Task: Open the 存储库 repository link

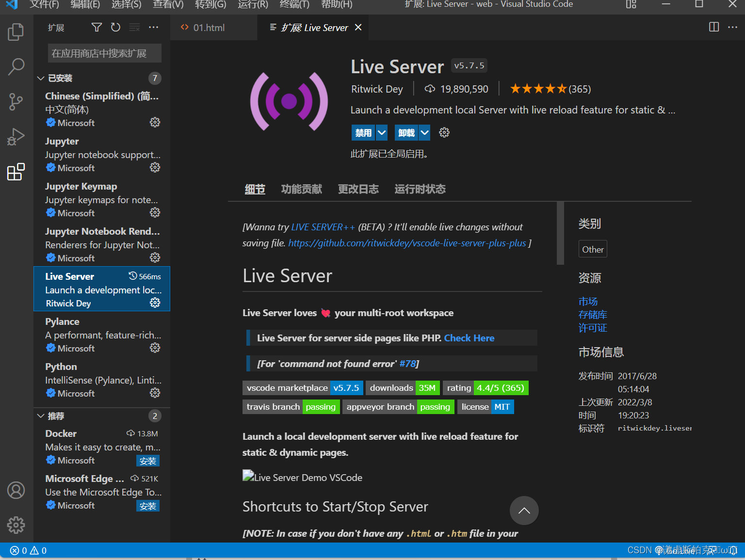Action: tap(593, 315)
